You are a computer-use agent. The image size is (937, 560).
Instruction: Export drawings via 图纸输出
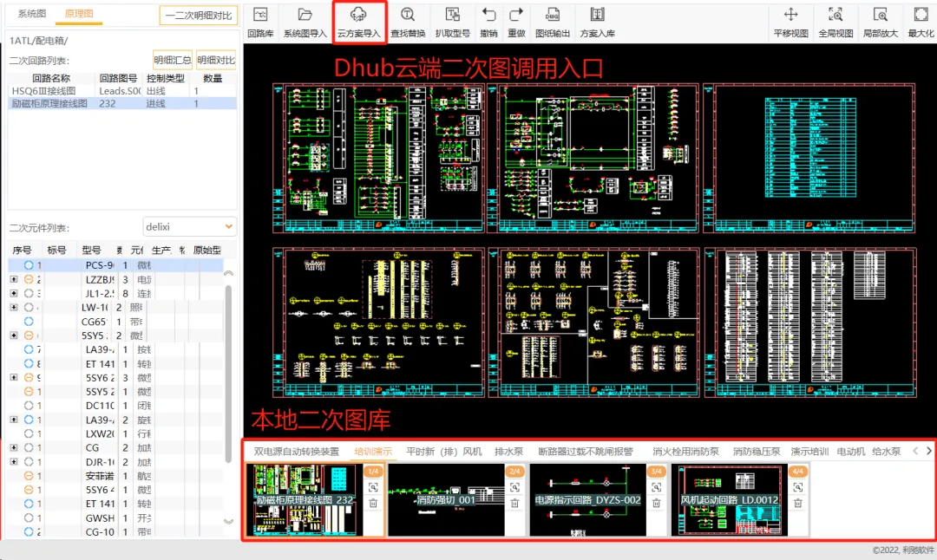click(x=552, y=22)
